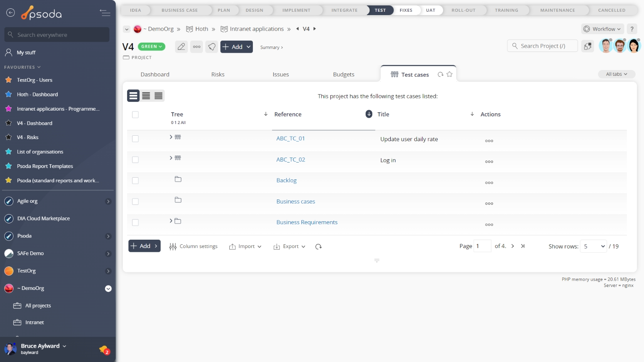Expand the Business Requirements folder node
The image size is (644, 362).
click(x=171, y=221)
